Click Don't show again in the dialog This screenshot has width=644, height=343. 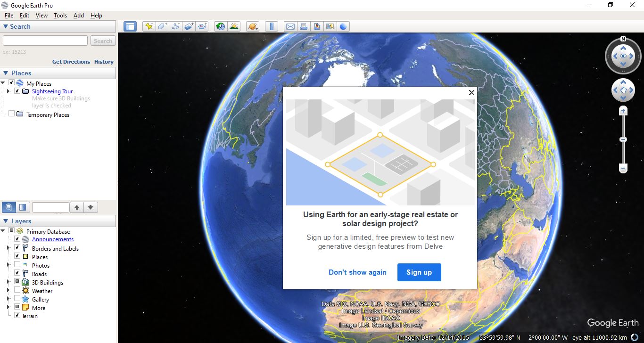(357, 272)
